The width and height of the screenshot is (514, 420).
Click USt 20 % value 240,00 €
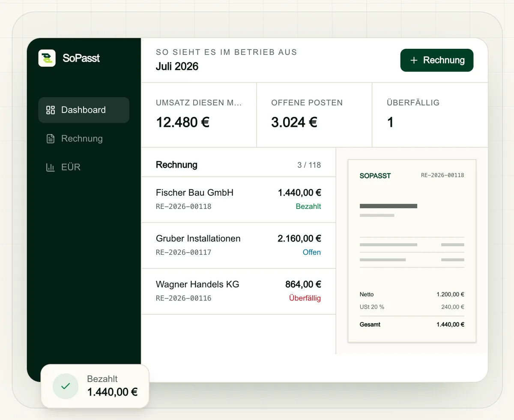point(453,307)
